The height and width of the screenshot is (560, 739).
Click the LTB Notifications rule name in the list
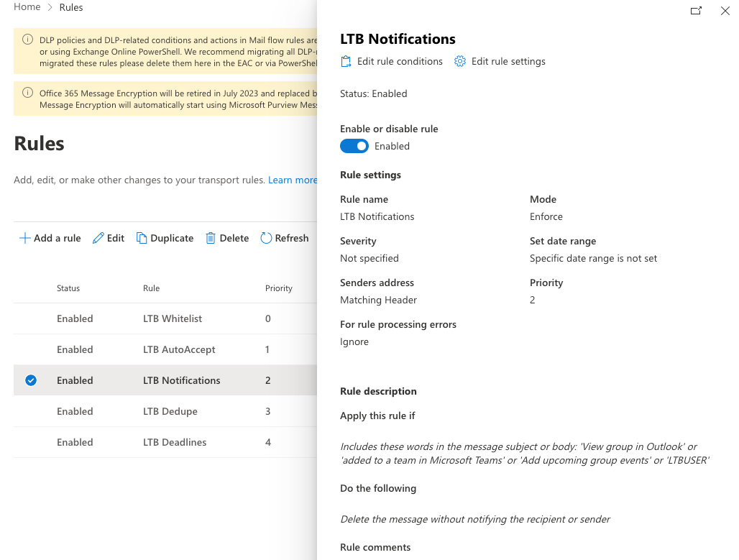click(181, 380)
